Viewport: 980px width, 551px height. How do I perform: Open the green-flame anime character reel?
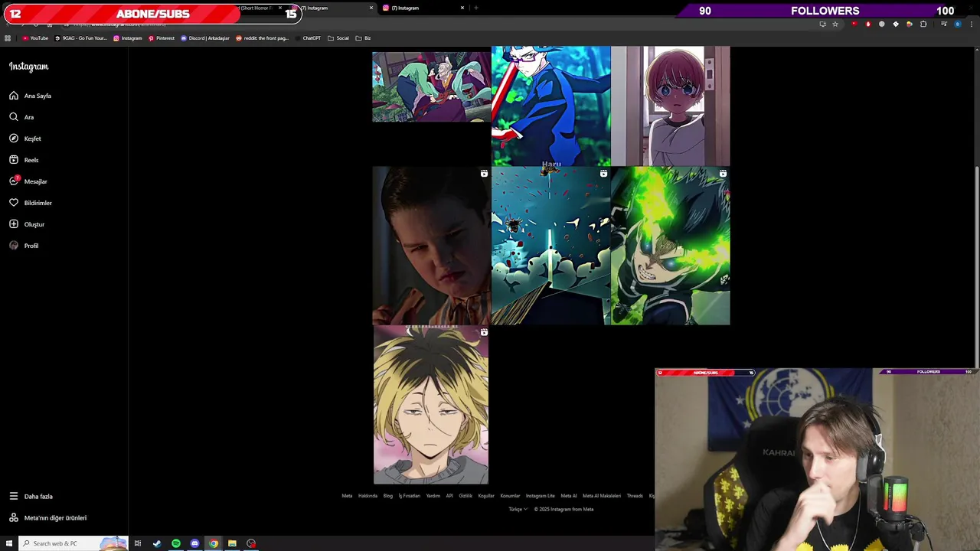(671, 246)
